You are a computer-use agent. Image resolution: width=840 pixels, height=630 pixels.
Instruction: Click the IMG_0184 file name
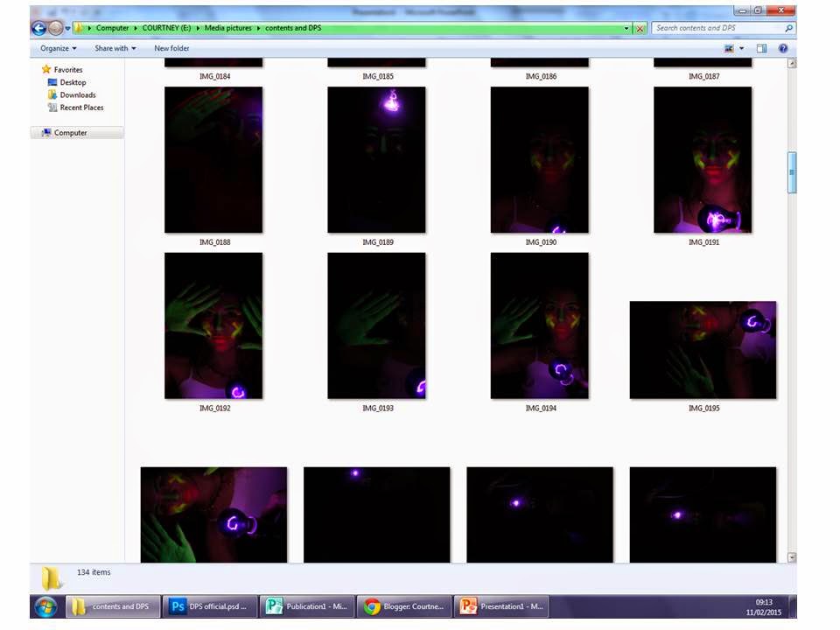215,77
